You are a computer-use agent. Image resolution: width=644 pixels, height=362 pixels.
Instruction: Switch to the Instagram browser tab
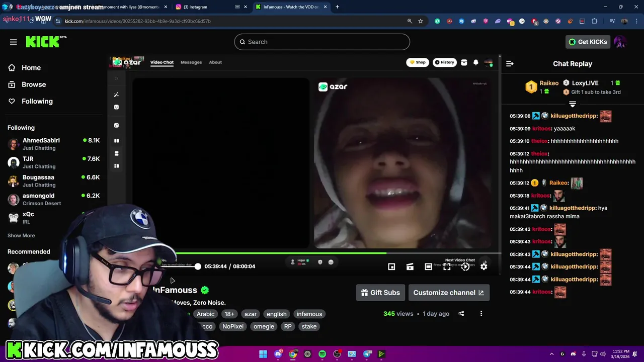point(211,7)
